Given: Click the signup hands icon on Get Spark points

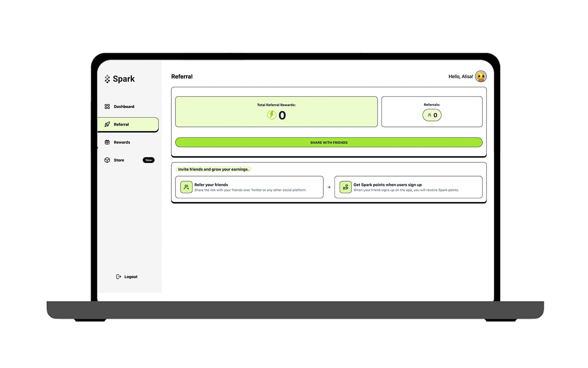Looking at the screenshot, I should click(345, 187).
